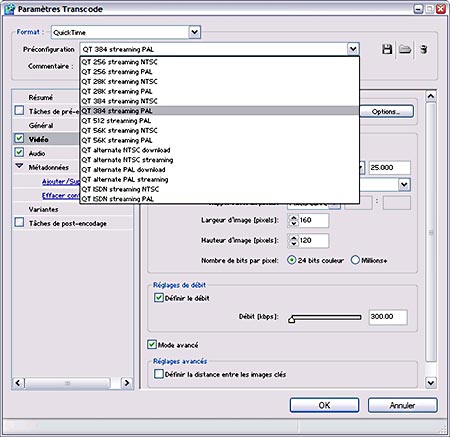Select the 24 bits couleur radio button

point(291,260)
